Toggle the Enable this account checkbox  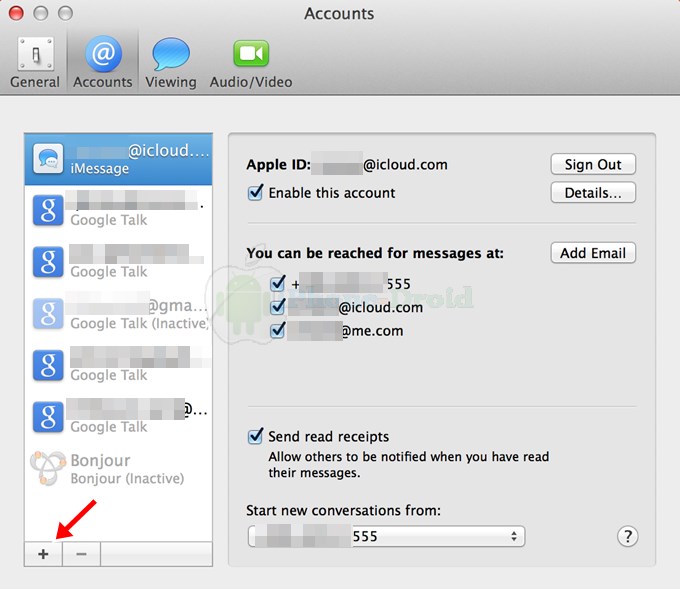pos(256,193)
